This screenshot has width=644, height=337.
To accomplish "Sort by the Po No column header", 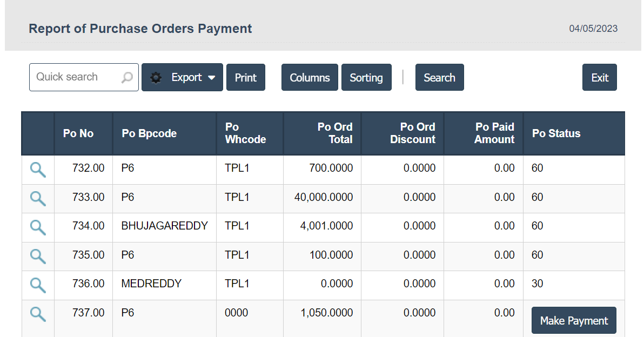I will pyautogui.click(x=78, y=133).
